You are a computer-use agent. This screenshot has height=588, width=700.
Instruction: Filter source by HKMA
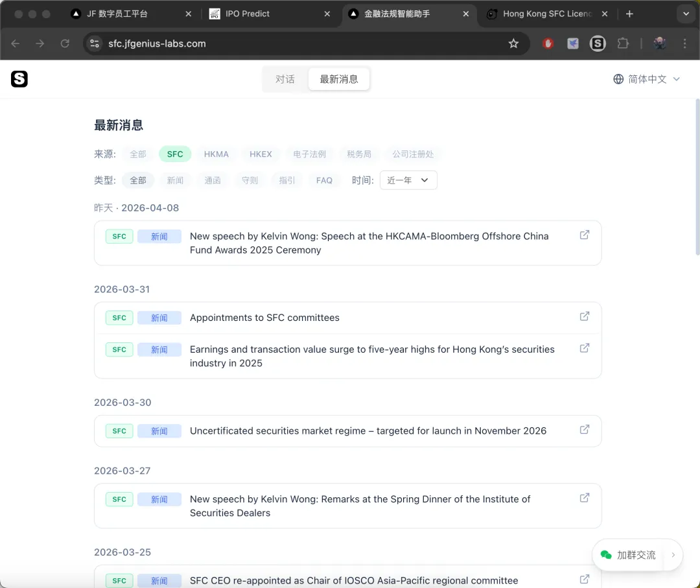(216, 154)
